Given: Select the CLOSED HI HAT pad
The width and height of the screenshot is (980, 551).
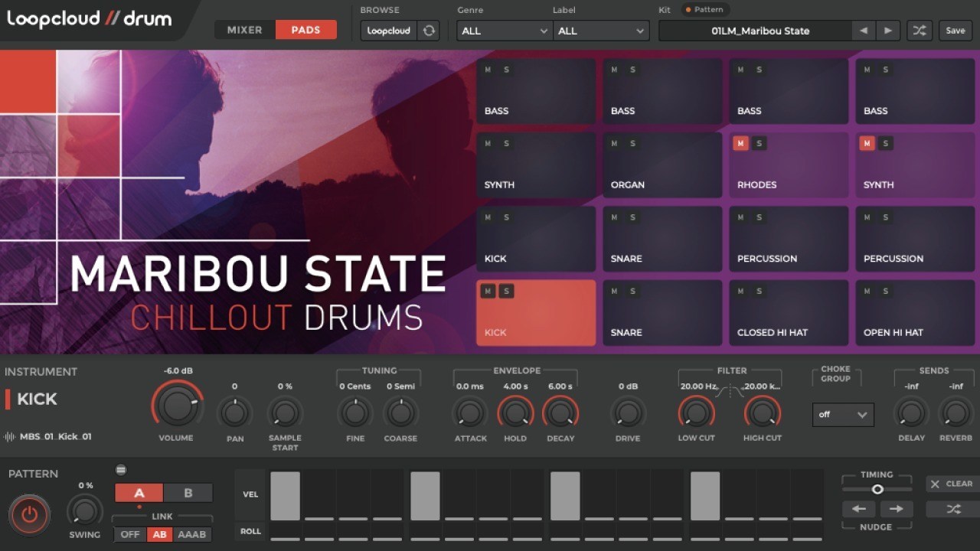Looking at the screenshot, I should pyautogui.click(x=788, y=313).
